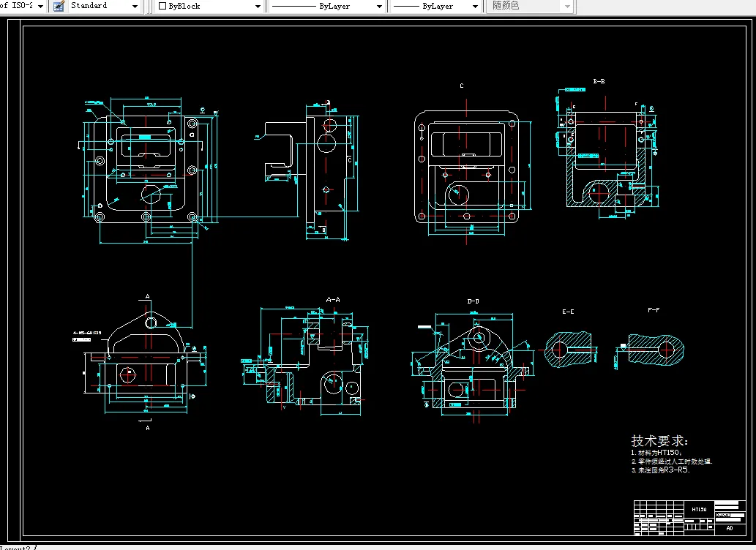Click the hatched E-E section drawing
Image resolution: width=756 pixels, height=550 pixels.
point(569,350)
